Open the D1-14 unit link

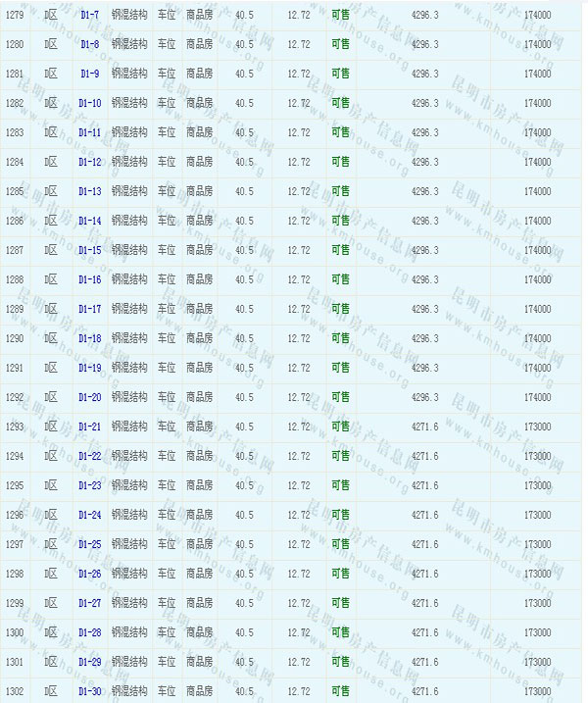[89, 221]
